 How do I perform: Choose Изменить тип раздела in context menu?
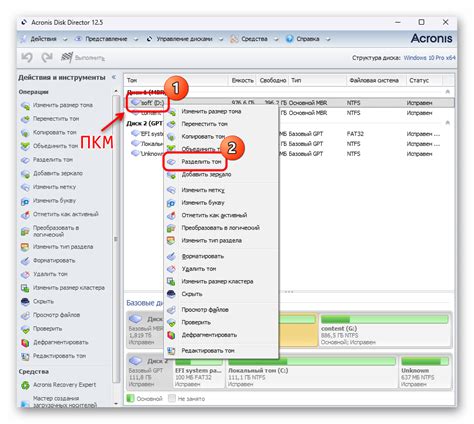221,241
